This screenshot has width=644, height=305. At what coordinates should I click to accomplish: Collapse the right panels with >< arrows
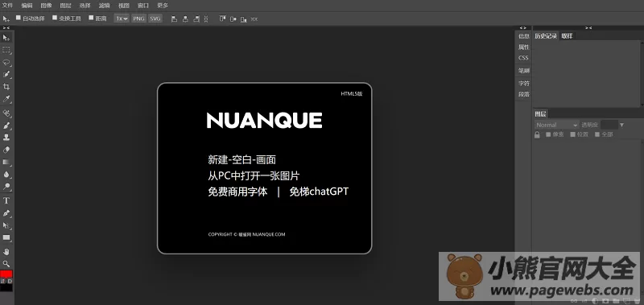(588, 27)
